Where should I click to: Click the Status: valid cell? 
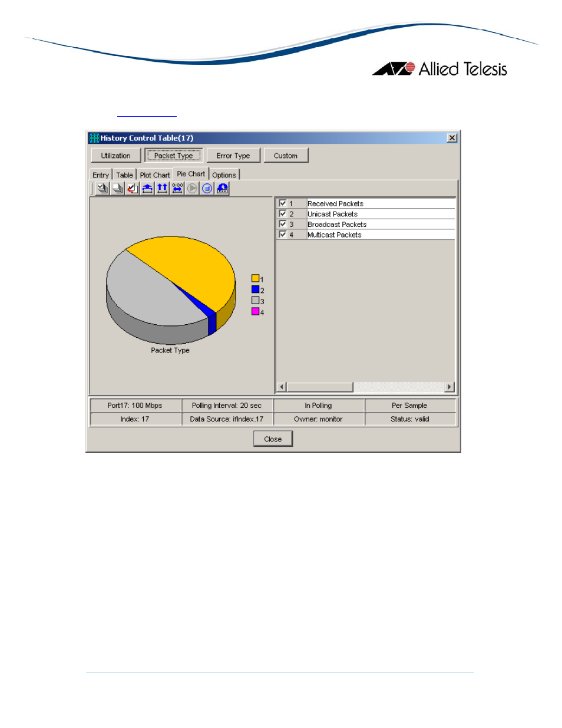pyautogui.click(x=410, y=419)
